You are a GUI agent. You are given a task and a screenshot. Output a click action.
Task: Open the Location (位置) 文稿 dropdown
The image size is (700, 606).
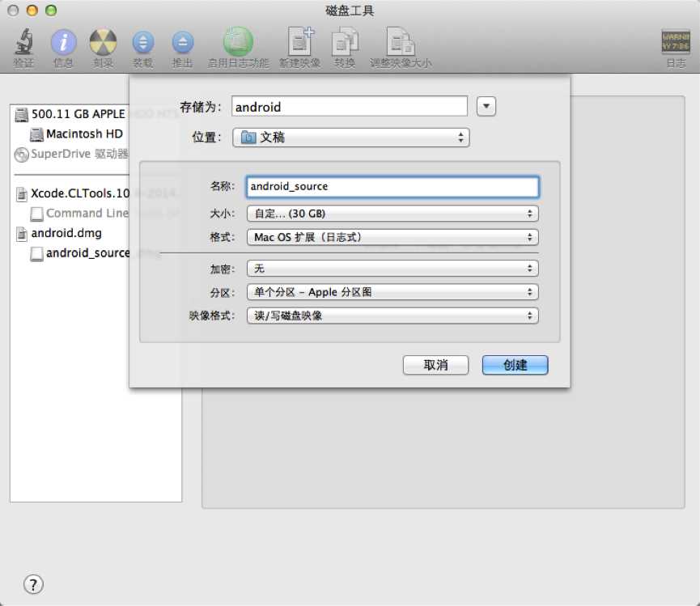351,138
